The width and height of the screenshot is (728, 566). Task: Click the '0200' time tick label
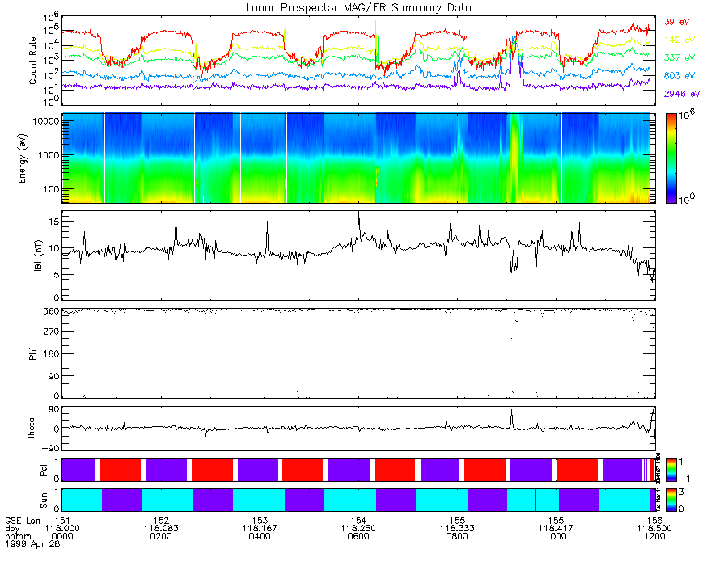tap(161, 536)
